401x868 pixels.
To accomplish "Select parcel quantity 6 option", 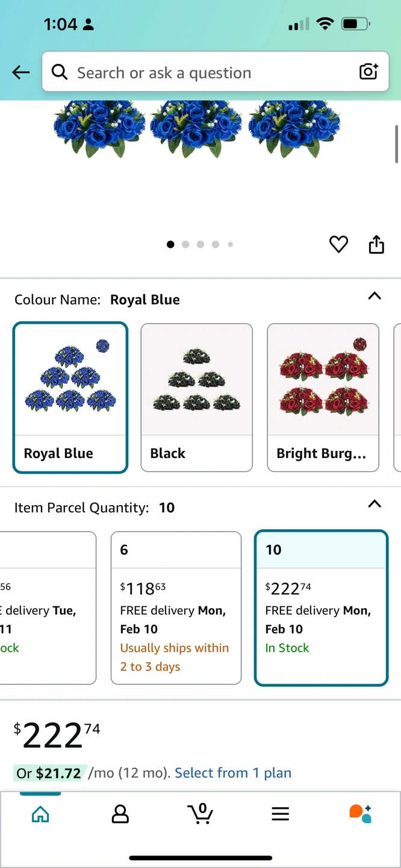I will click(x=176, y=608).
